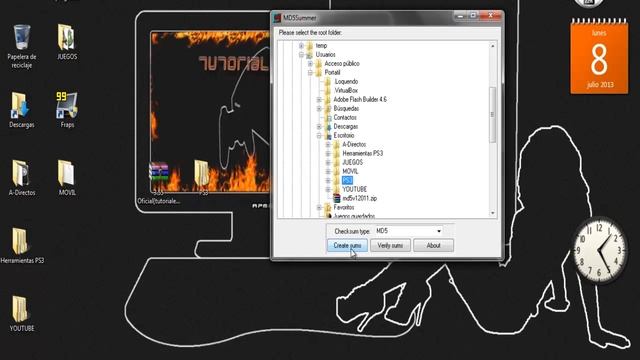Viewport: 640px width, 360px height.
Task: Select the JUEGOS folder on the desktop
Action: (67, 42)
